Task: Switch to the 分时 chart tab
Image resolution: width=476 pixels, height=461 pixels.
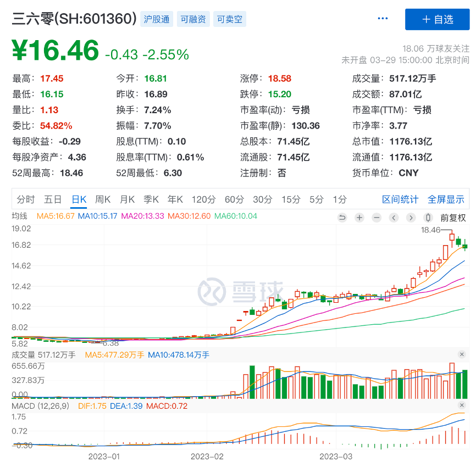Action: click(x=26, y=199)
